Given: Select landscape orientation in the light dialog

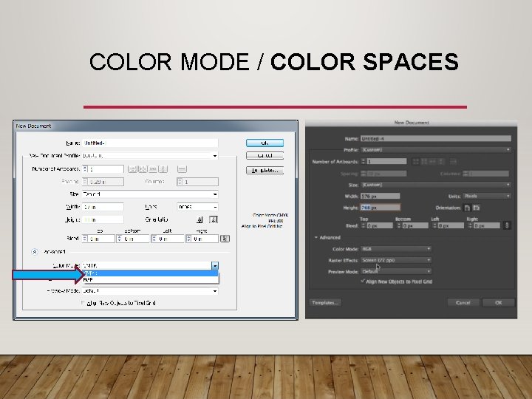Looking at the screenshot, I should (x=214, y=220).
